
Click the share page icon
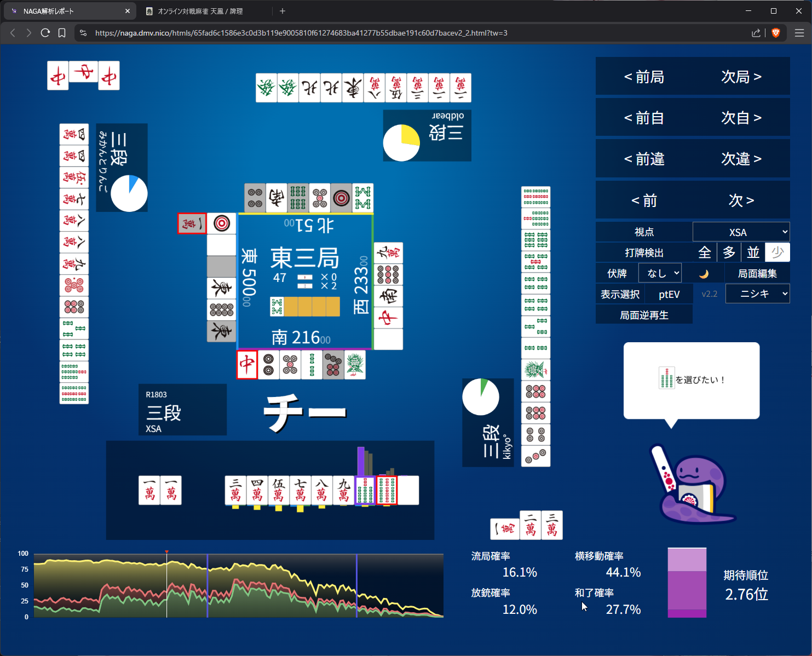pos(756,33)
